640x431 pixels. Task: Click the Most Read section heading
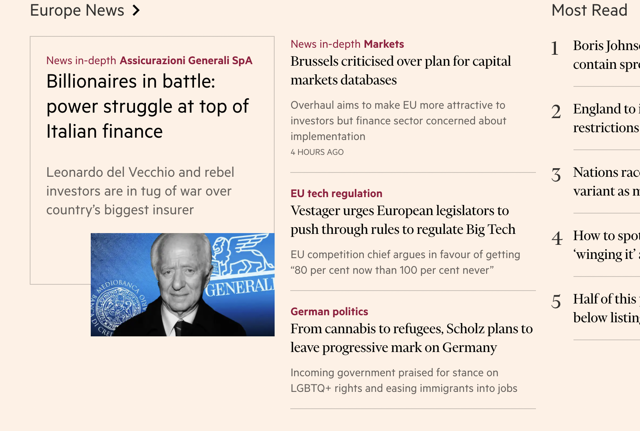pyautogui.click(x=589, y=10)
